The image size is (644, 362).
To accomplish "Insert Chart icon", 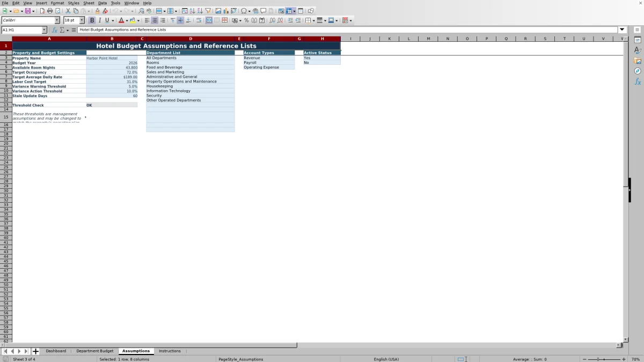I will click(225, 11).
